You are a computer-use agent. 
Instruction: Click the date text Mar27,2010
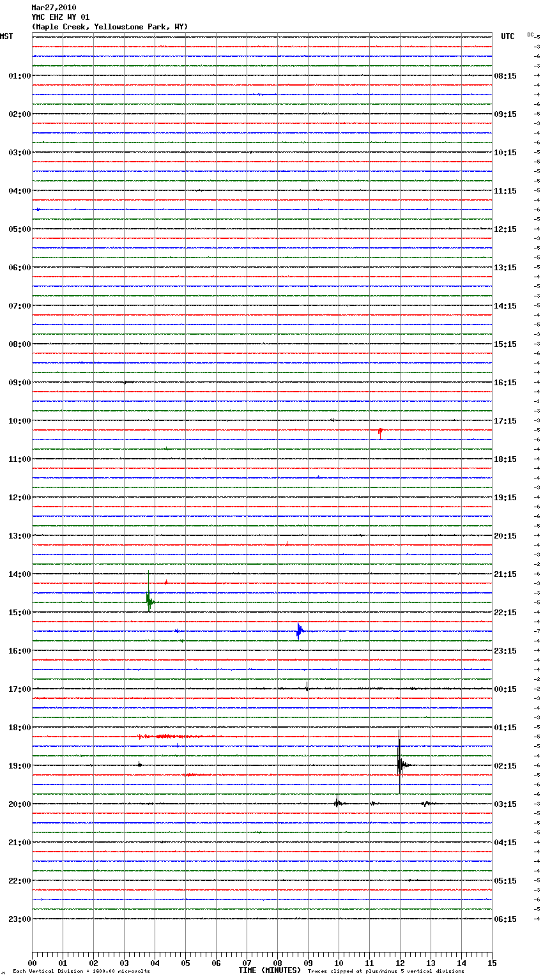click(54, 8)
